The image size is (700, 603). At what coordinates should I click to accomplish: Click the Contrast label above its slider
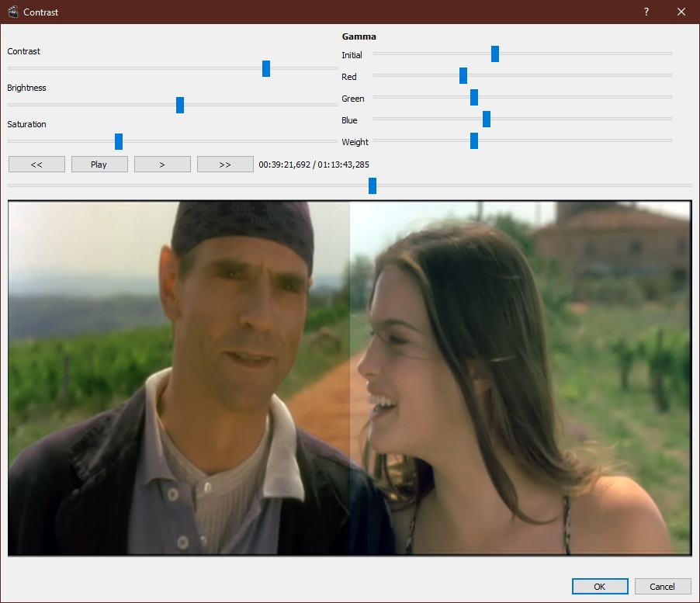point(23,51)
